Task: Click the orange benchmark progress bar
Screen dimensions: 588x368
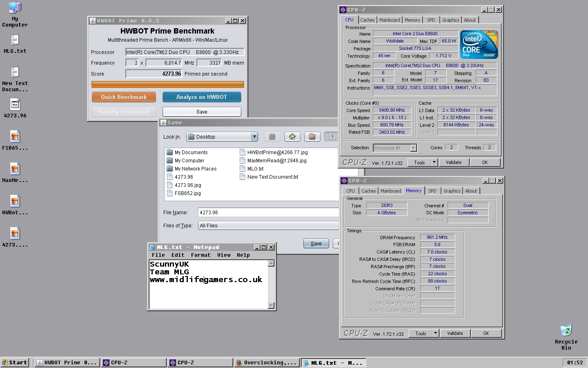Action: pos(168,85)
